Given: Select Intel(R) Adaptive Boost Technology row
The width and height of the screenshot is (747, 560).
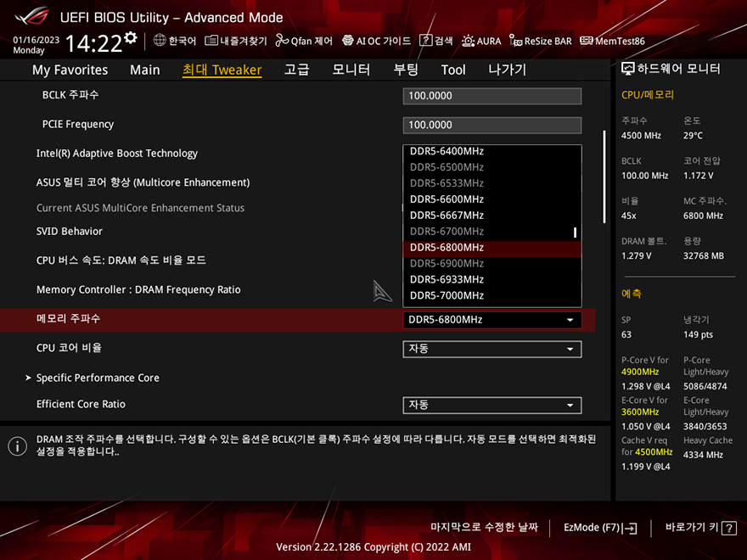Looking at the screenshot, I should [117, 154].
